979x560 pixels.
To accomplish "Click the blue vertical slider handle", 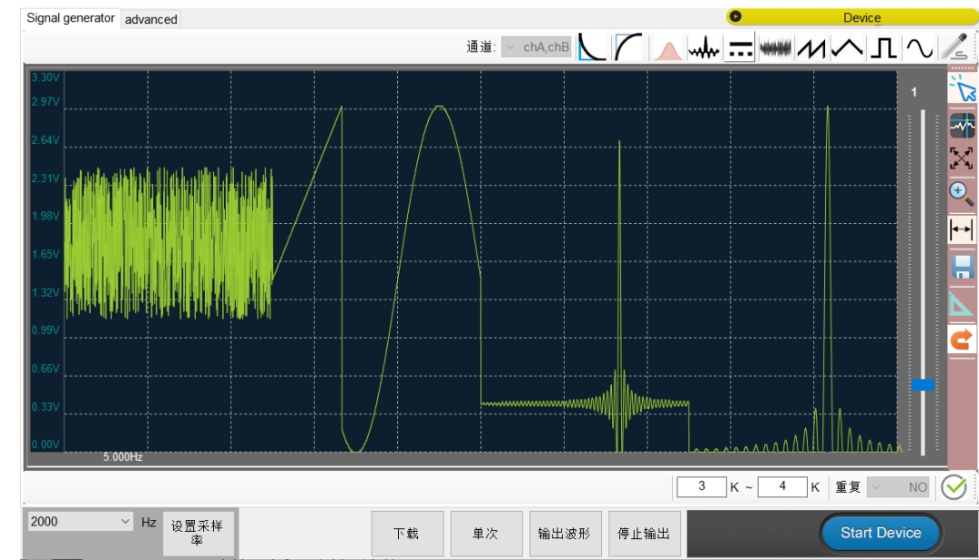I will pyautogui.click(x=923, y=384).
